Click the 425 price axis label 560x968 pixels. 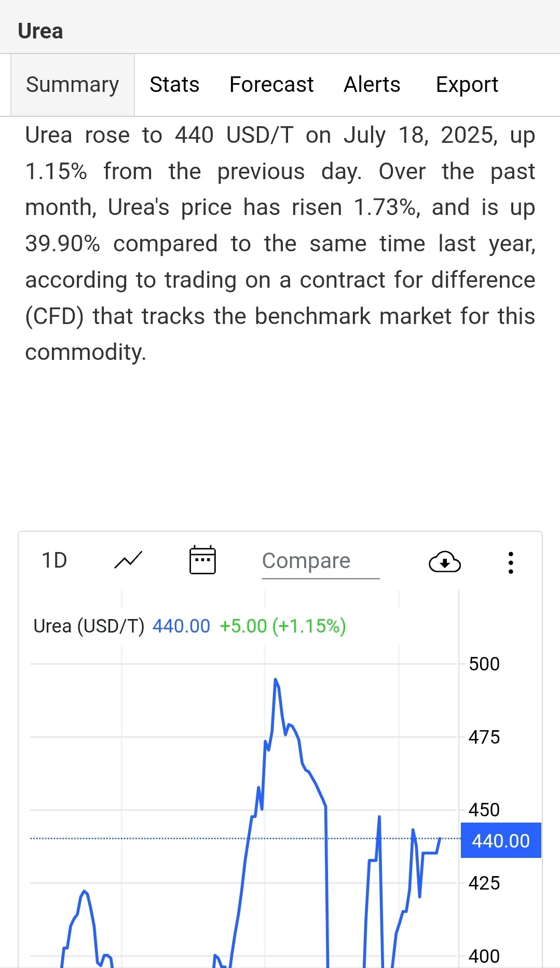coord(484,883)
